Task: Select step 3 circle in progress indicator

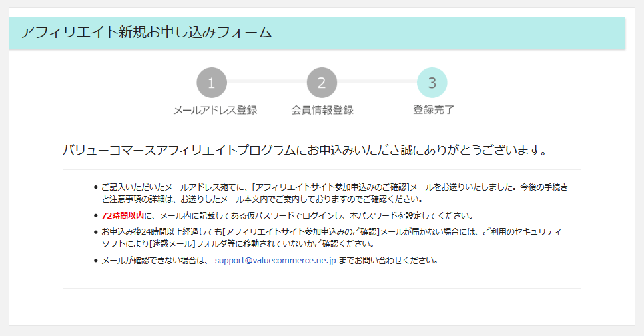Action: click(432, 83)
